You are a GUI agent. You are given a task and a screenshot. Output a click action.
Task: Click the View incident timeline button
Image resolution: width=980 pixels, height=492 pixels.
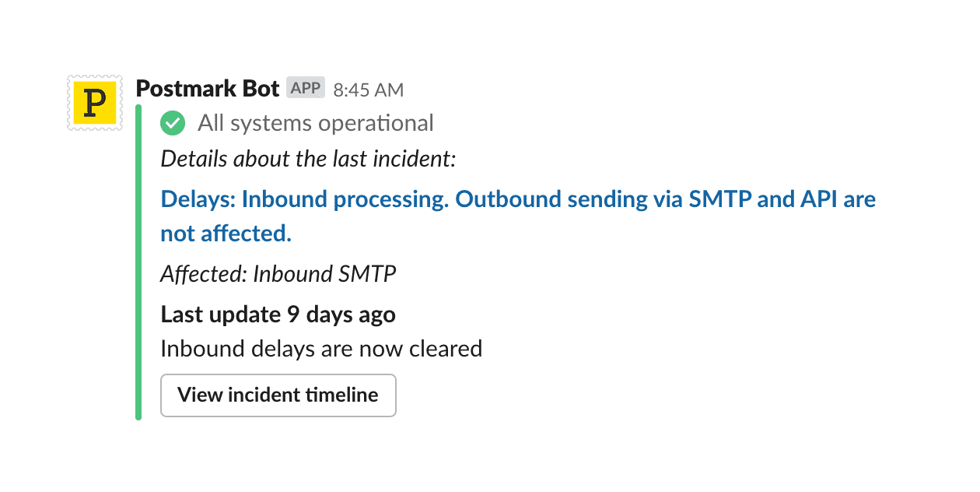coord(278,395)
